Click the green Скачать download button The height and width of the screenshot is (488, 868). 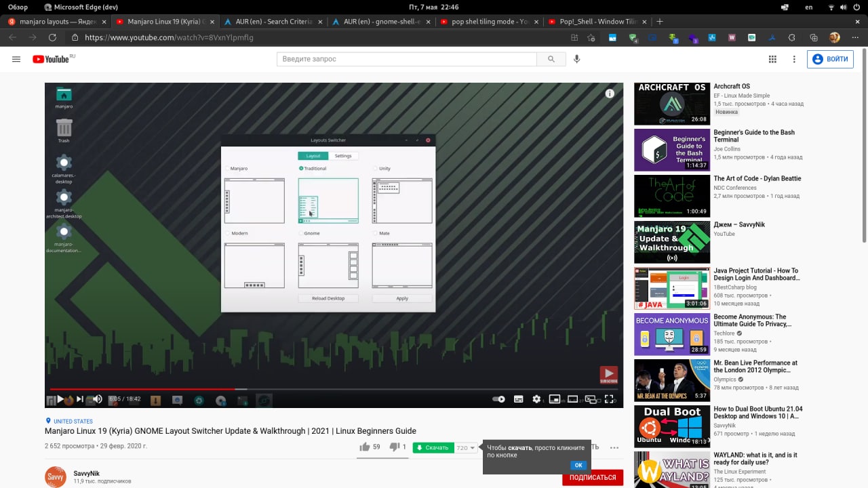[433, 447]
